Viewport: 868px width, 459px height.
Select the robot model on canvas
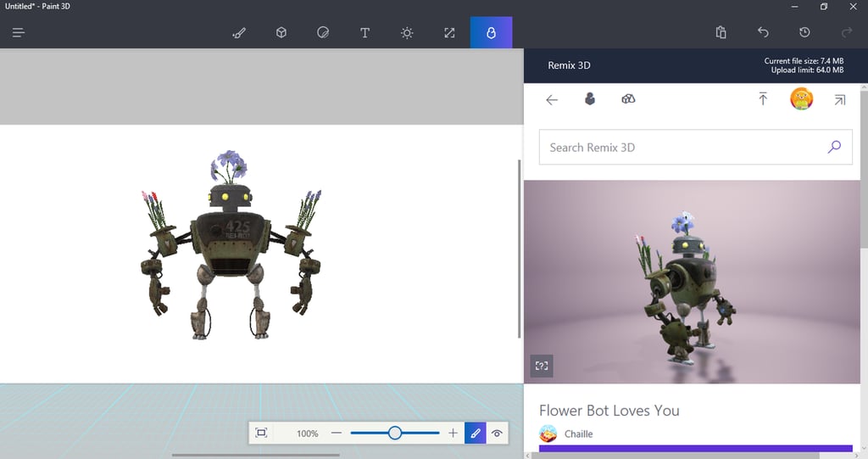click(x=231, y=244)
